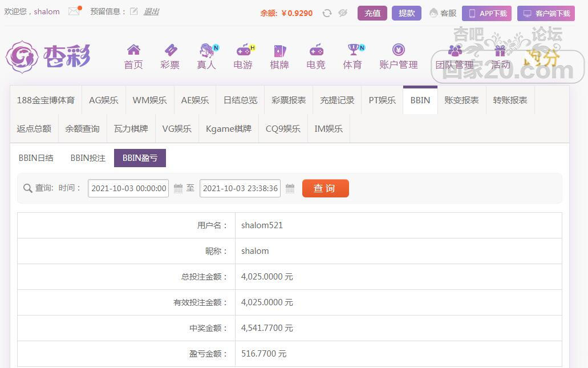Select the BBIN投注 sub-tab
This screenshot has height=368, width=588.
coord(88,158)
